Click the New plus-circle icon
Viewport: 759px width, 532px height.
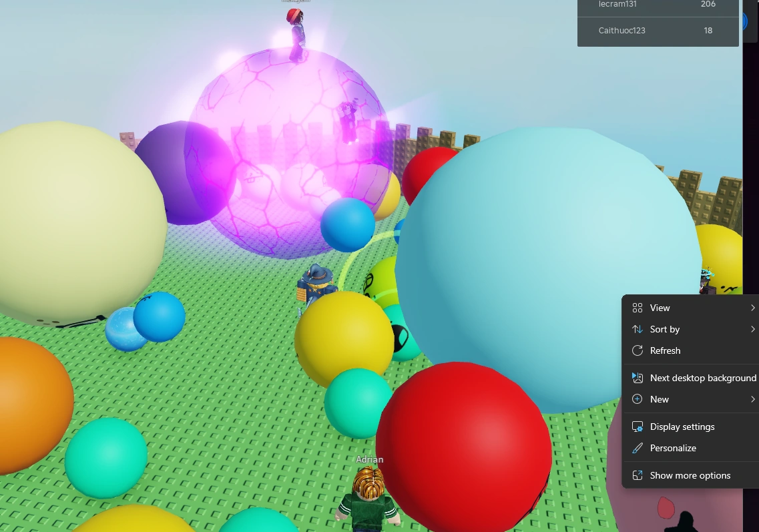[638, 399]
